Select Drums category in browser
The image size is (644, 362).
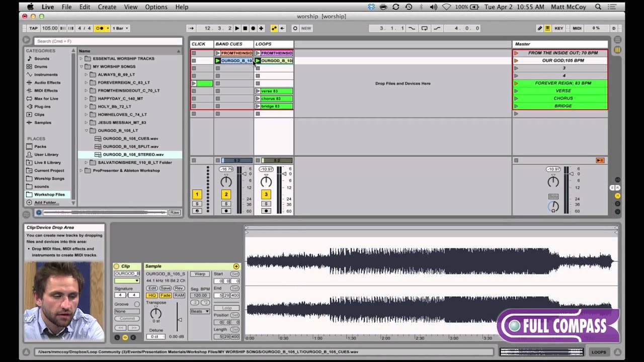[41, 66]
